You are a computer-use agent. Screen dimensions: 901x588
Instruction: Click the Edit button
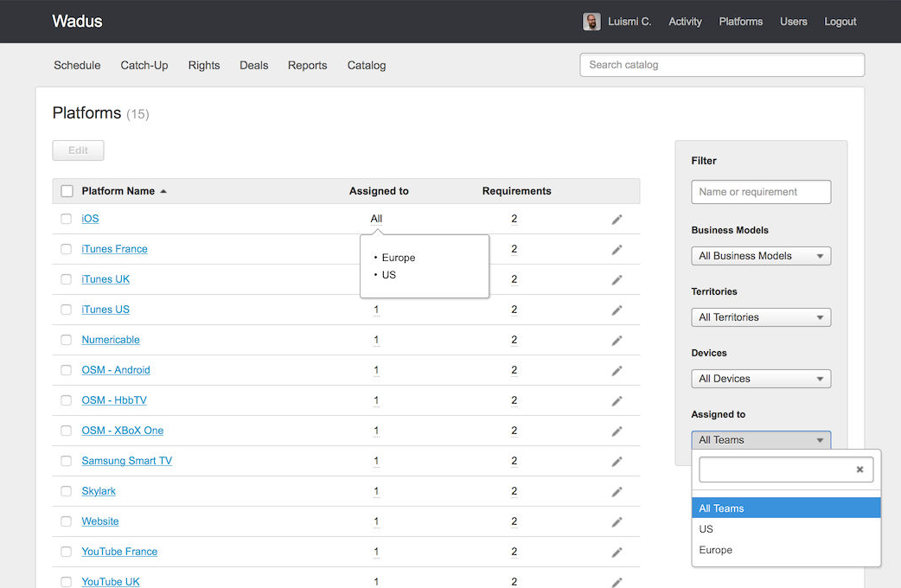click(78, 150)
